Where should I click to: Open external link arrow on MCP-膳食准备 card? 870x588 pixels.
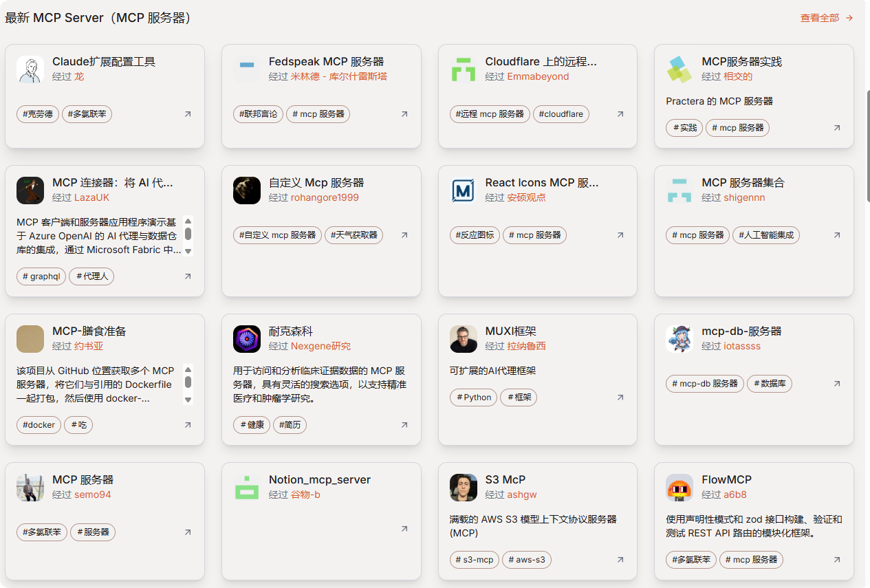tap(188, 425)
